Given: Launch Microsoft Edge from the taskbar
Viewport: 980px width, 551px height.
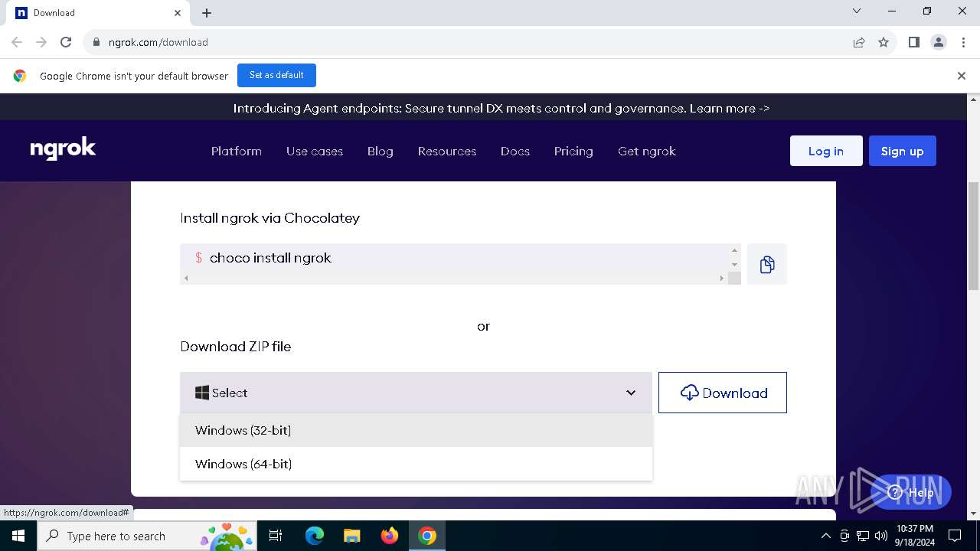Looking at the screenshot, I should pos(315,536).
